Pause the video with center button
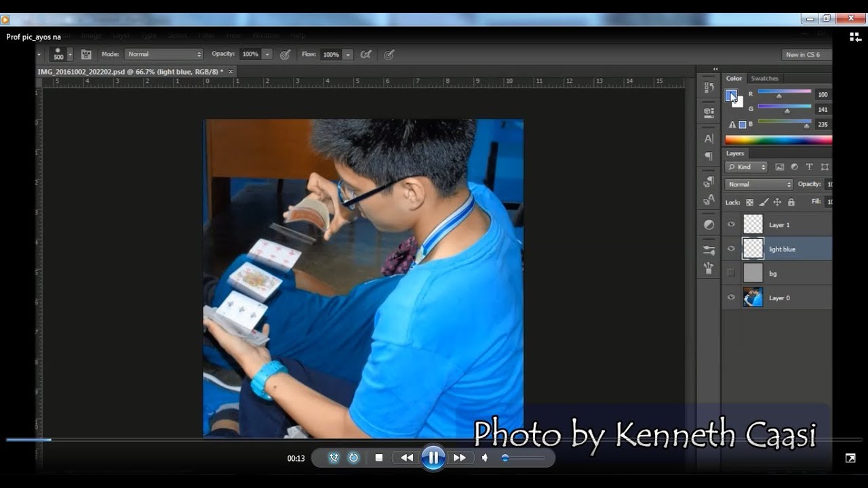868x488 pixels. (x=433, y=457)
